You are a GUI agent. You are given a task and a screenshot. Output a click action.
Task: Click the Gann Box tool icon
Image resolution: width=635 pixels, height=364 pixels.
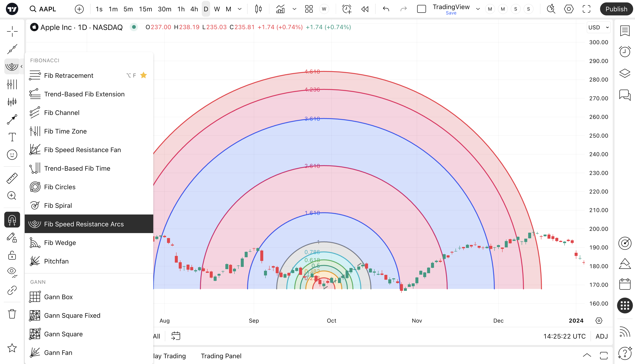tap(35, 297)
